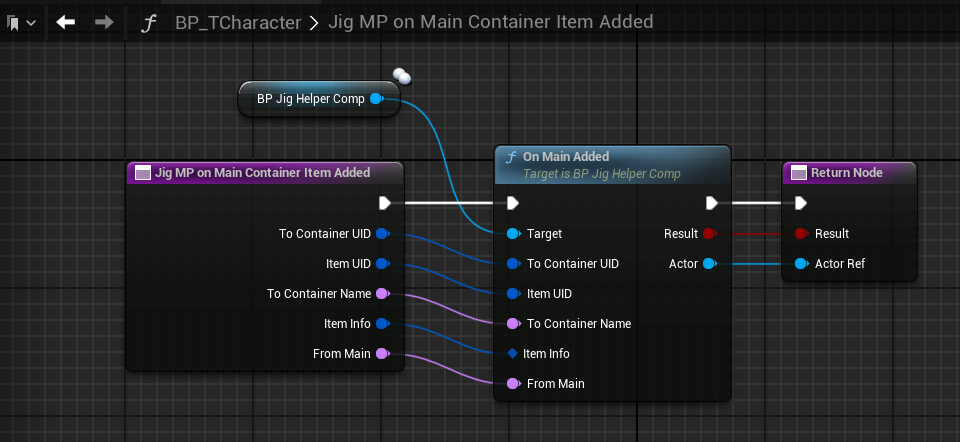Image resolution: width=960 pixels, height=442 pixels.
Task: Click Return Node exec input pin
Action: point(801,203)
